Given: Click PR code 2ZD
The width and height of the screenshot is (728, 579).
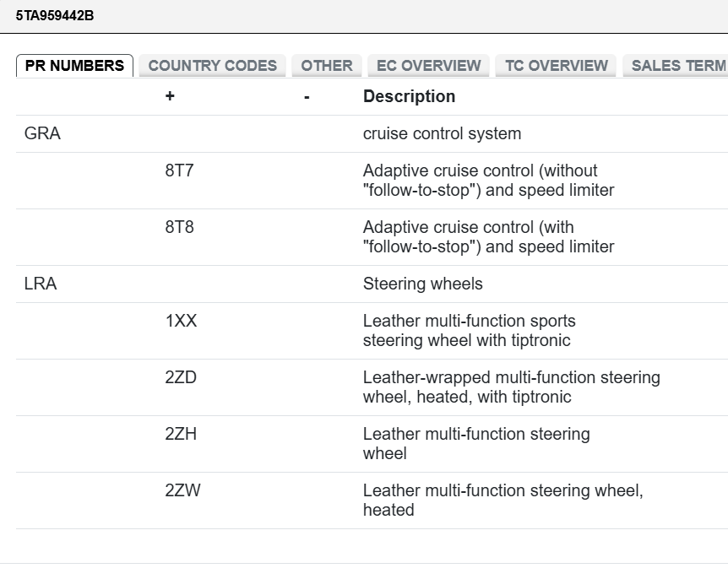Looking at the screenshot, I should (181, 377).
